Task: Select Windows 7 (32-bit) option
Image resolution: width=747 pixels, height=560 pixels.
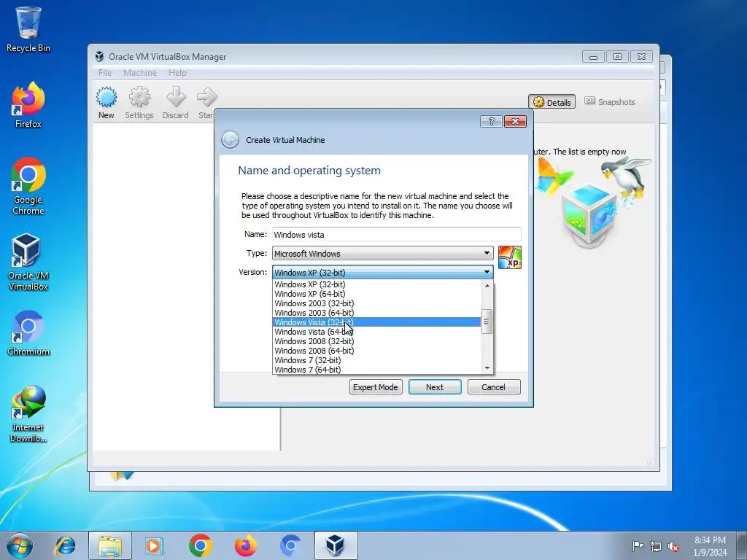Action: coord(377,360)
